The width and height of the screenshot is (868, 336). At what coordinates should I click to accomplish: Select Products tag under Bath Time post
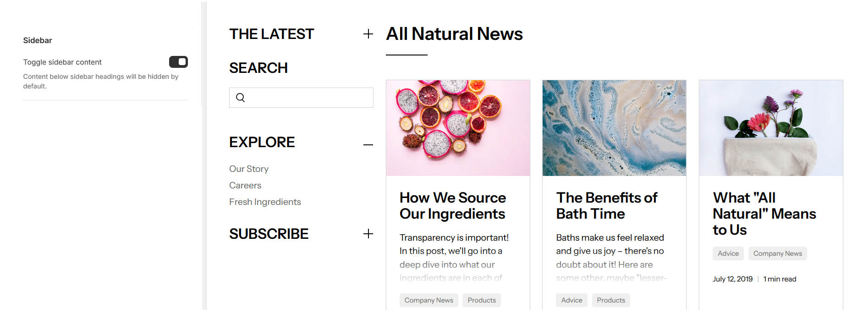click(611, 300)
